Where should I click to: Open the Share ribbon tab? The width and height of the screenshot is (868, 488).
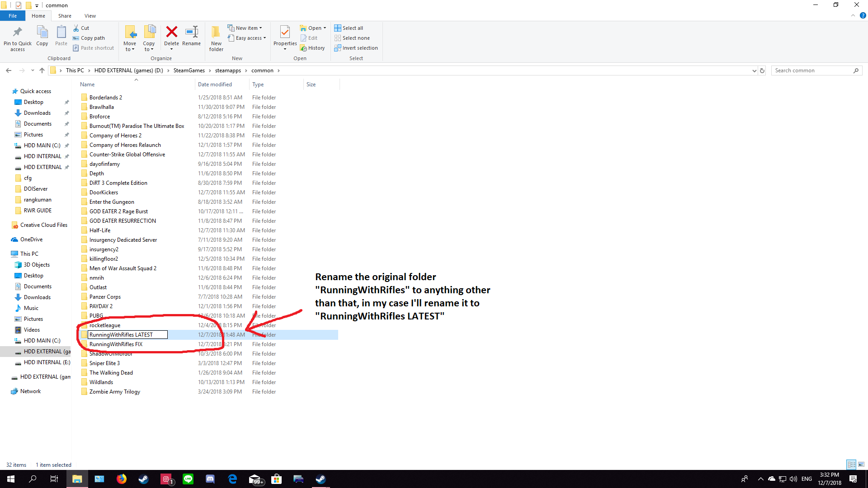coord(65,16)
